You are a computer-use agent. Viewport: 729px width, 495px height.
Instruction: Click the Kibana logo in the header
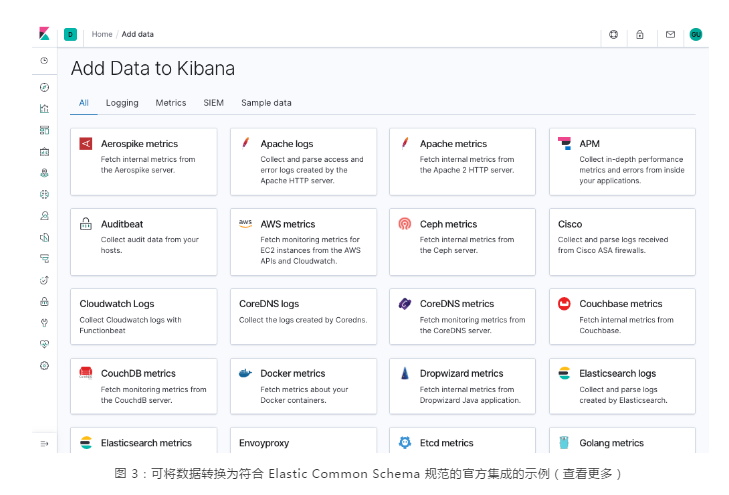(x=44, y=34)
